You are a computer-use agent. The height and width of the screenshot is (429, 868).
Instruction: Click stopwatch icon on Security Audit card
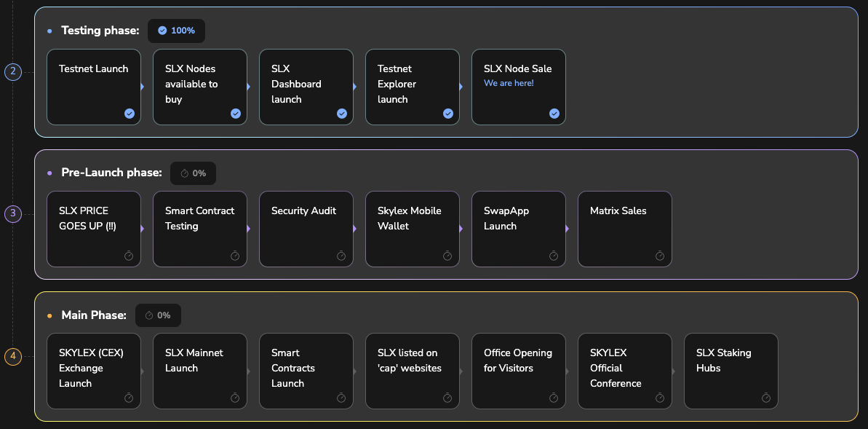click(x=341, y=256)
